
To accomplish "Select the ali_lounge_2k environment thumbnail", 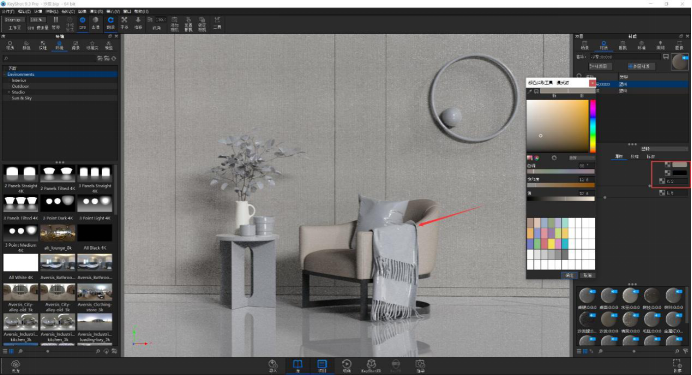I will pyautogui.click(x=58, y=233).
